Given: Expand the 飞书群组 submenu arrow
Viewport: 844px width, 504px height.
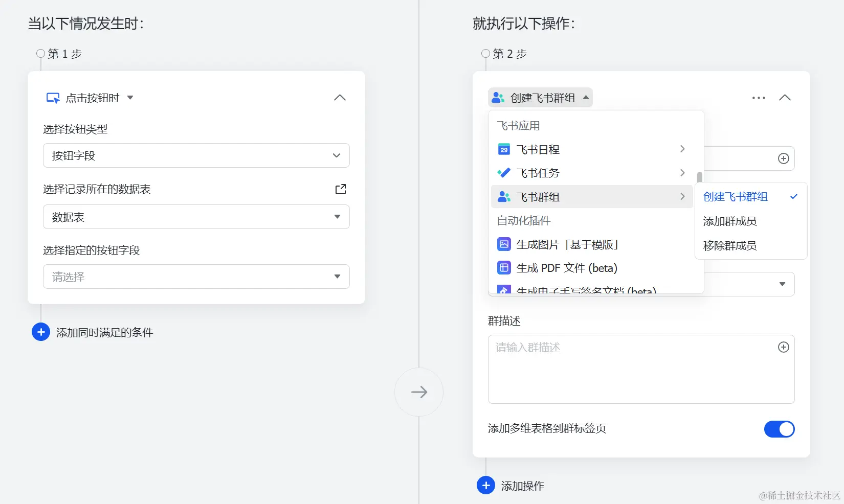Looking at the screenshot, I should click(x=682, y=196).
